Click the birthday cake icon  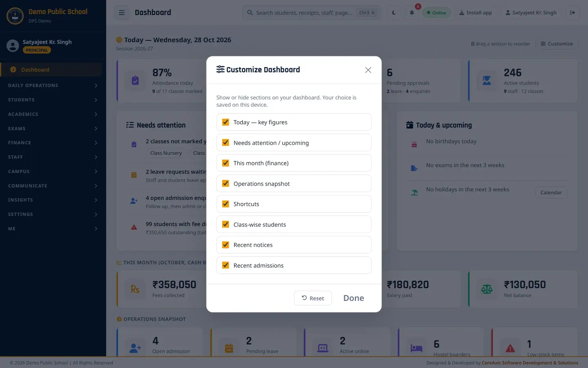(x=414, y=144)
